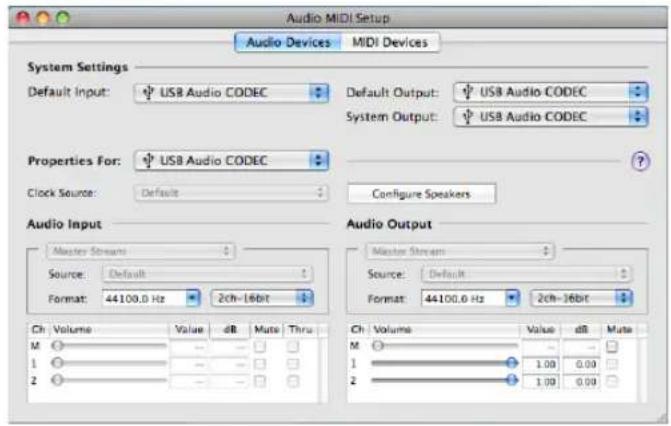Viewport: 671px width, 426px height.
Task: Adjust Audio Output channel 1 volume slider
Action: click(x=445, y=363)
